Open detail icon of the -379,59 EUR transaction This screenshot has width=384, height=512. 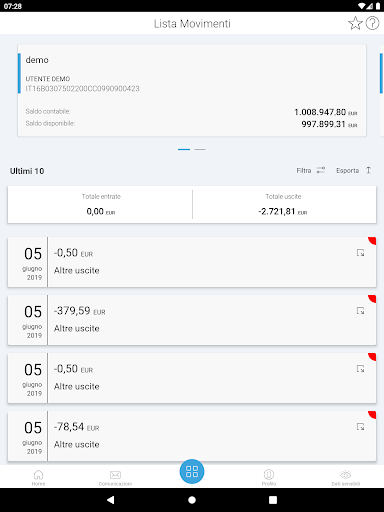click(x=360, y=311)
